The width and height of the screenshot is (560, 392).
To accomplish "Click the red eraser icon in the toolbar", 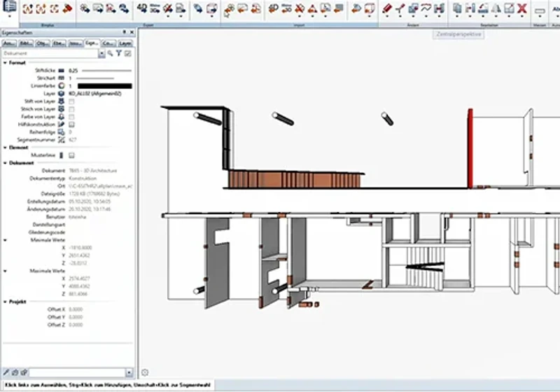I will (x=67, y=8).
